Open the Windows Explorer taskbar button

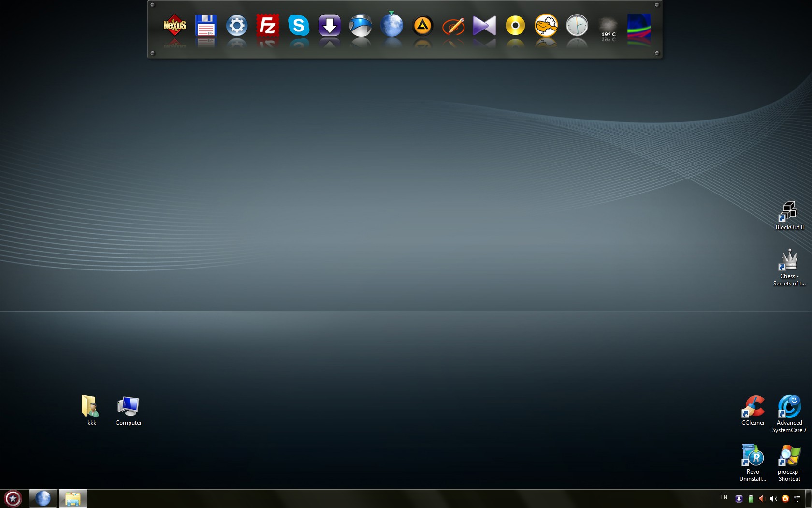click(73, 498)
